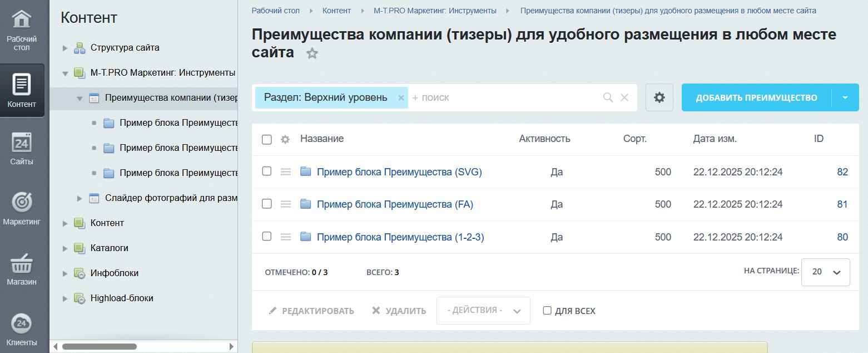The image size is (868, 353).
Task: Open the filter settings gear beside search
Action: pyautogui.click(x=659, y=97)
